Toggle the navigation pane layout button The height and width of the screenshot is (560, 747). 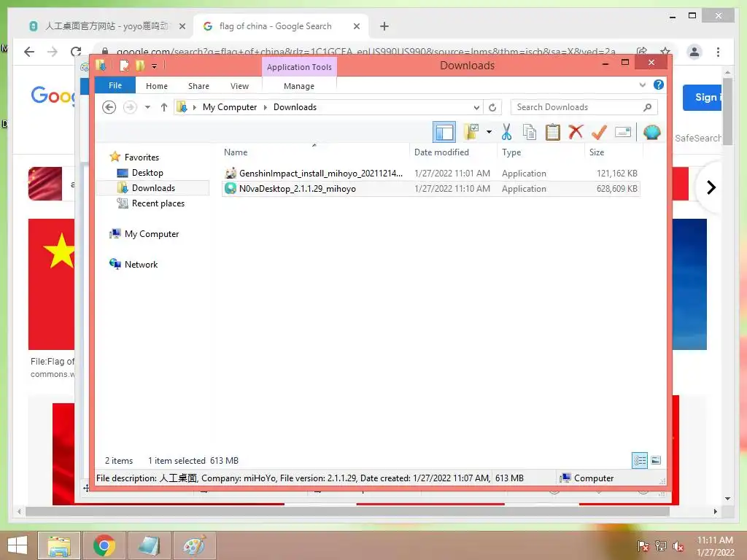point(444,132)
